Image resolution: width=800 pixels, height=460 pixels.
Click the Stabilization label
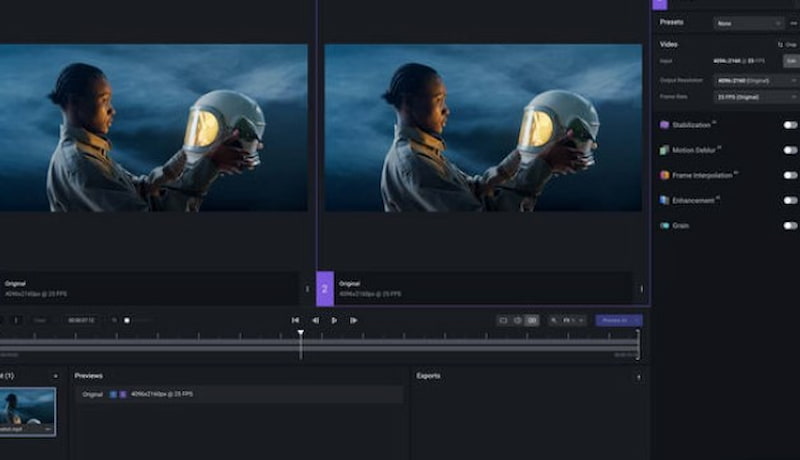691,125
